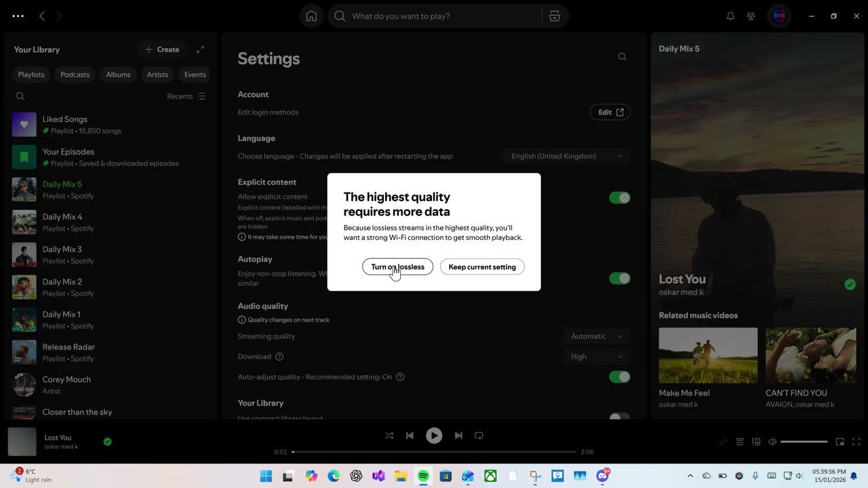The image size is (868, 488).
Task: Open Connect to a device icon
Action: click(x=756, y=442)
